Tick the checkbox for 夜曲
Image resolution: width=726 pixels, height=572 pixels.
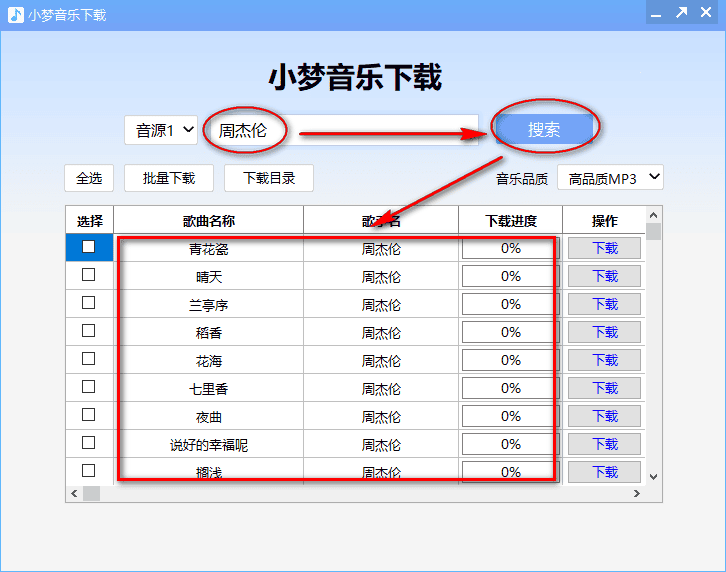click(88, 415)
